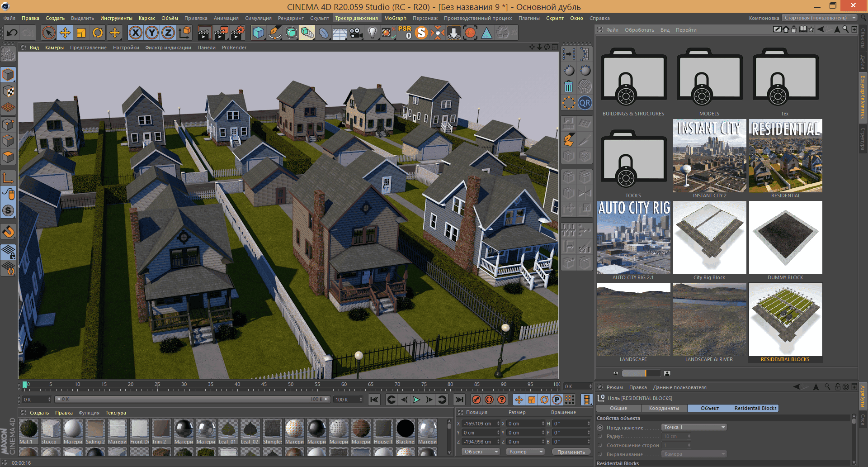
Task: Render the active view with clapperboard icon
Action: click(204, 33)
